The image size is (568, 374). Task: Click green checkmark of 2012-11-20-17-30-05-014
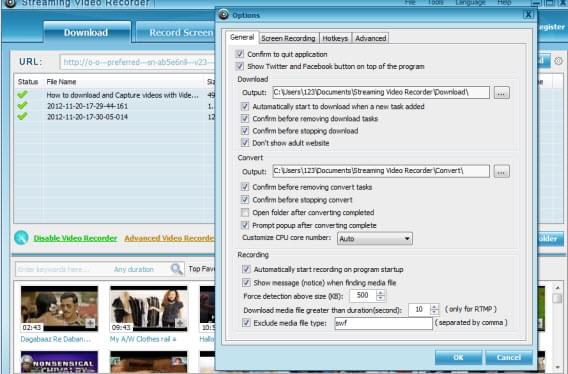tap(22, 116)
